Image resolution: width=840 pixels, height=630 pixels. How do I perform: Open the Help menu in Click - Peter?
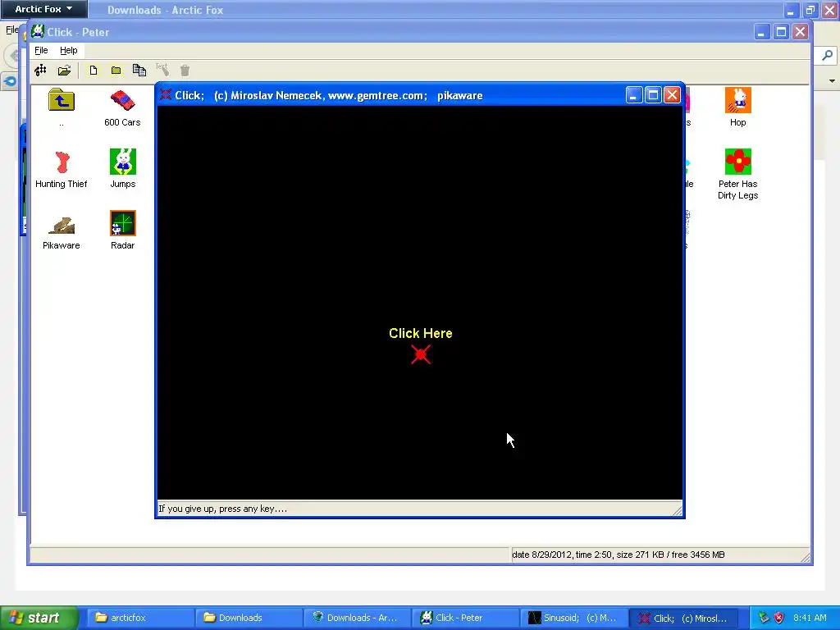click(69, 50)
